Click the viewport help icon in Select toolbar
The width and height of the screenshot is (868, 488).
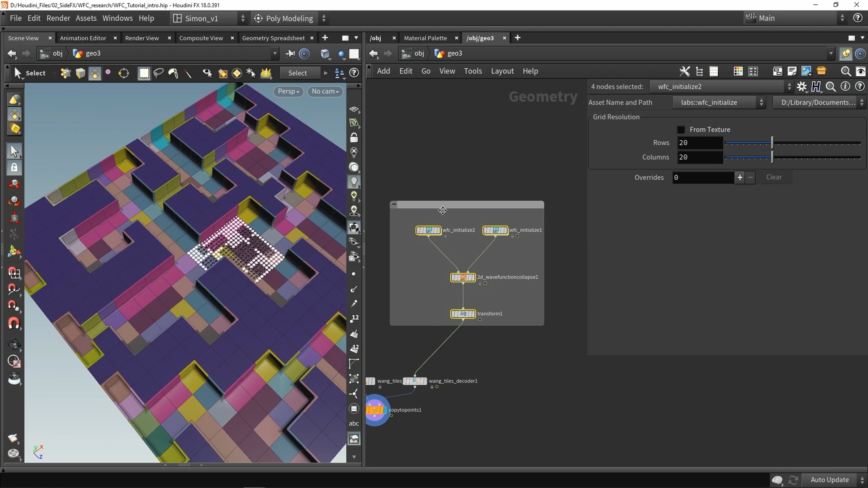pyautogui.click(x=354, y=73)
